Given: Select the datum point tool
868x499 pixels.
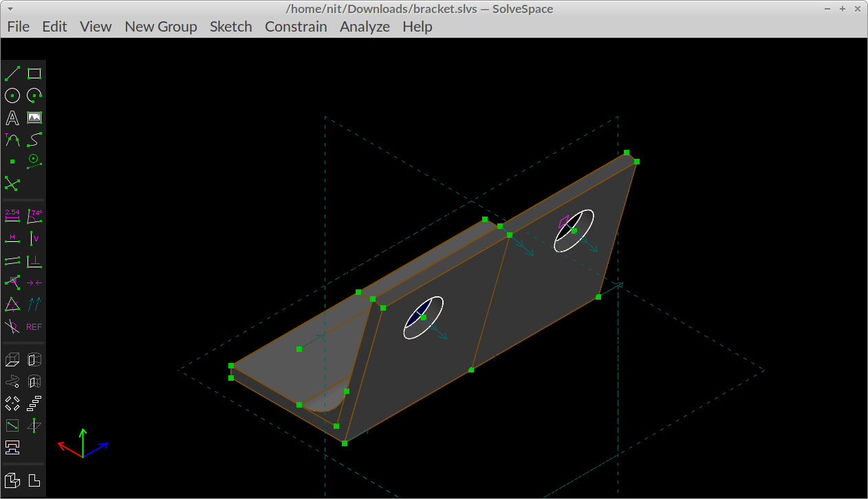Looking at the screenshot, I should pos(12,162).
